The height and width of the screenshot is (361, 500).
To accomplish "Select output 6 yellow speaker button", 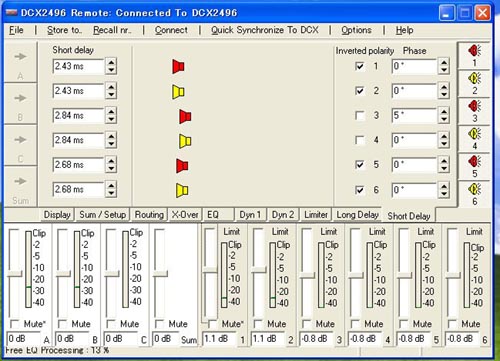I will (474, 194).
